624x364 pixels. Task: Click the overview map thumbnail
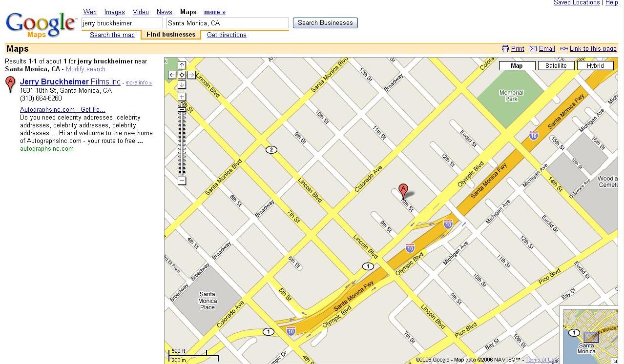click(x=590, y=337)
